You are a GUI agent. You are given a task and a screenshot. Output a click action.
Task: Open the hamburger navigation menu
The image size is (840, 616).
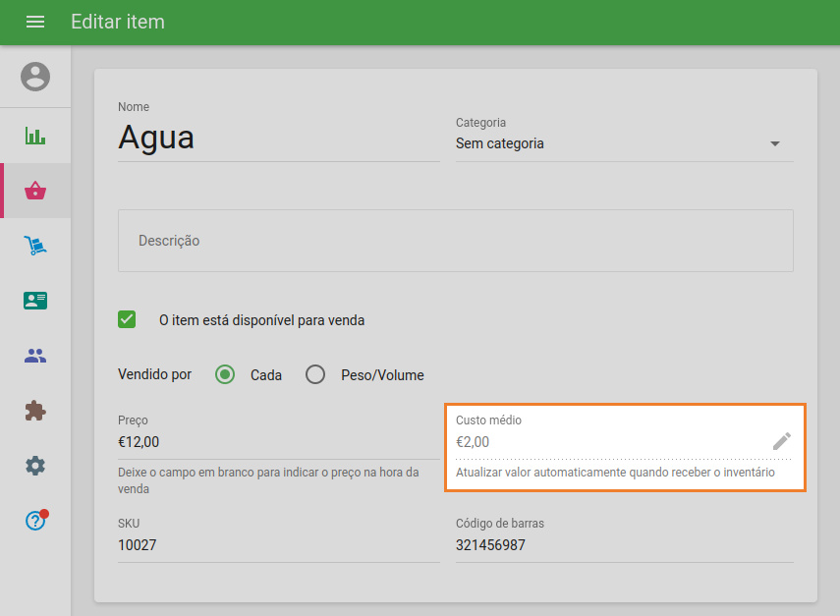tap(35, 22)
